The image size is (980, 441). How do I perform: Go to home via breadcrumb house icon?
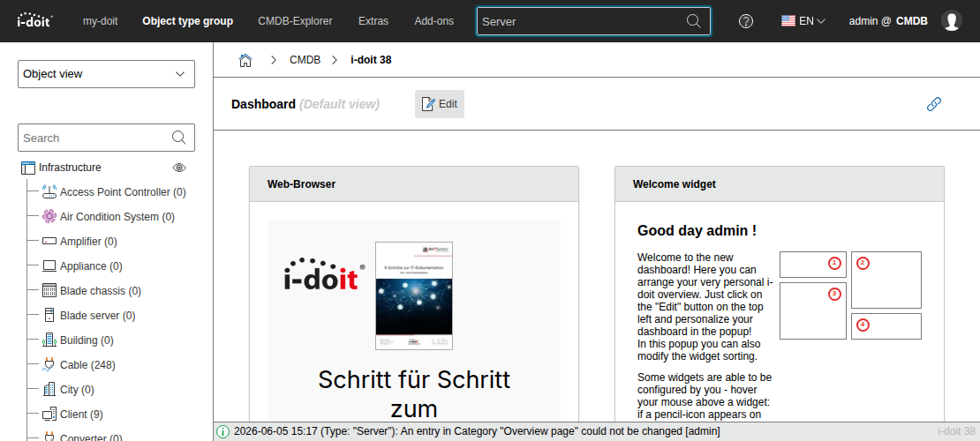coord(245,60)
